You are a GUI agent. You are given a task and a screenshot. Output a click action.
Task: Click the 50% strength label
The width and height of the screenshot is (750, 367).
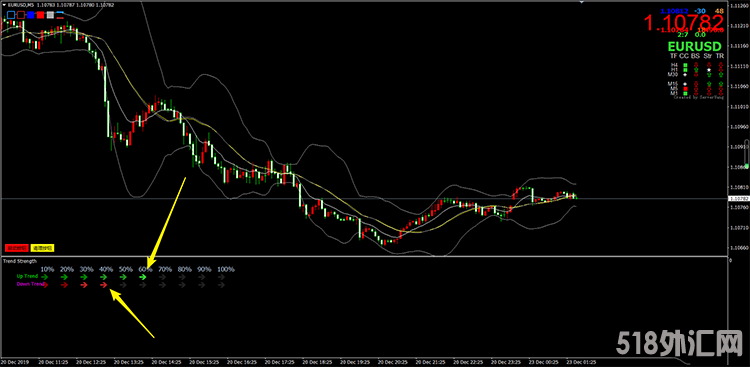[126, 269]
